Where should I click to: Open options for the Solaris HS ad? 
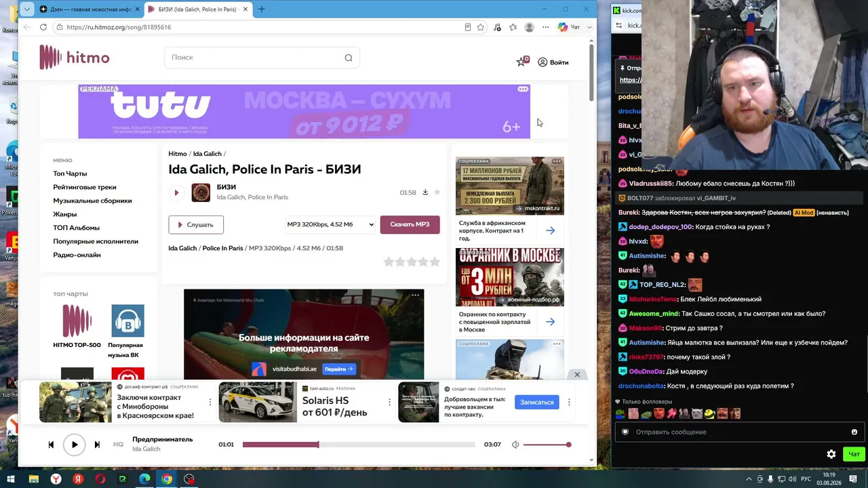point(389,402)
